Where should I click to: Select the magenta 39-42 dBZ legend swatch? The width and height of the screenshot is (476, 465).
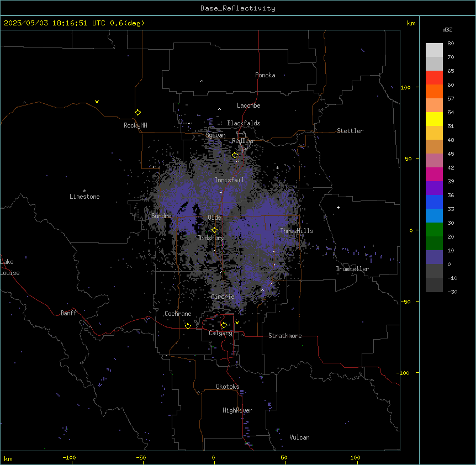tap(434, 174)
